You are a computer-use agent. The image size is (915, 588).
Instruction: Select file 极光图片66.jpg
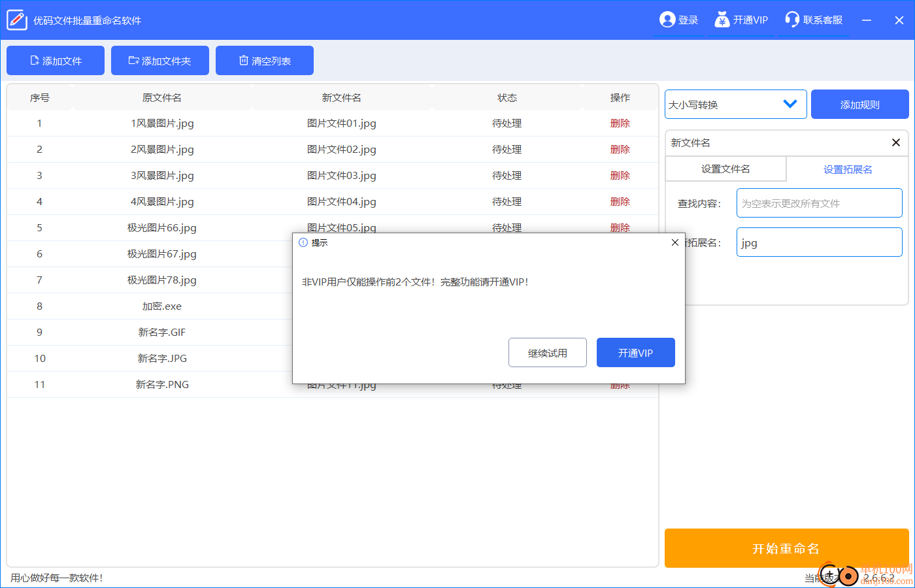pos(162,228)
